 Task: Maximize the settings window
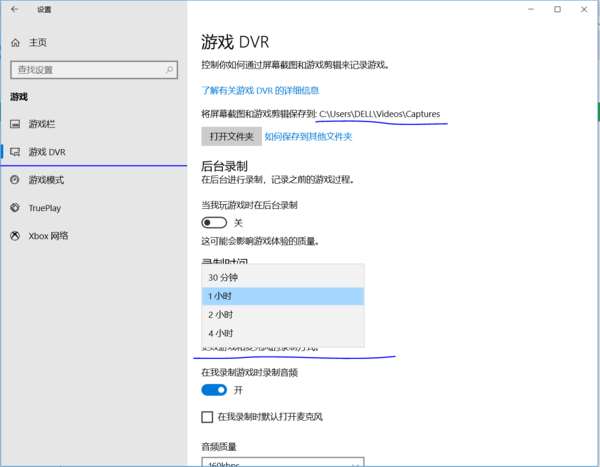click(558, 9)
